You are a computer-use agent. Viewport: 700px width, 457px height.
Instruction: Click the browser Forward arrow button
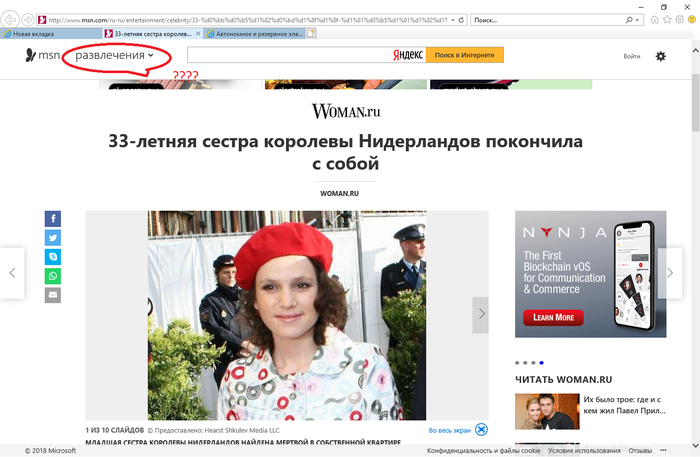click(x=28, y=20)
